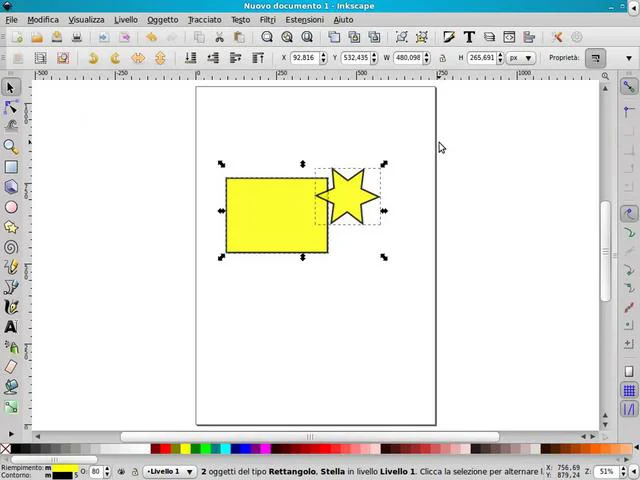Viewport: 640px width, 480px height.
Task: Increase X position with spinner arrows
Action: [x=323, y=55]
